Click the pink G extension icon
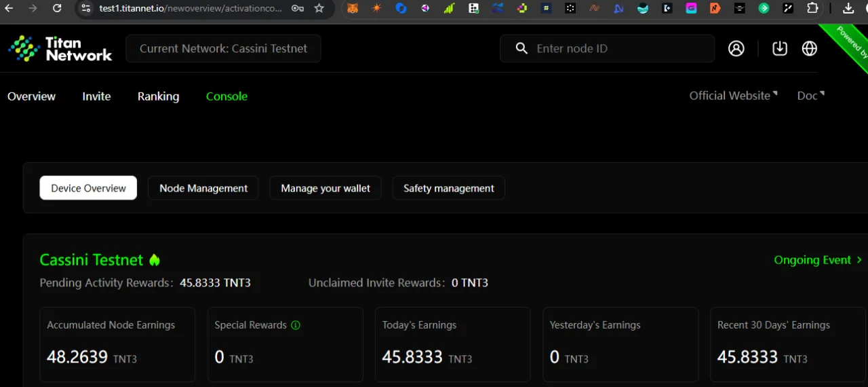 pos(691,8)
